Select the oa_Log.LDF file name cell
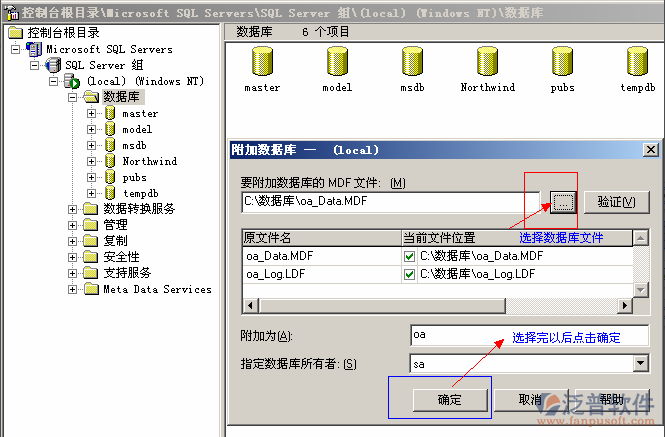665x437 pixels. [x=322, y=275]
